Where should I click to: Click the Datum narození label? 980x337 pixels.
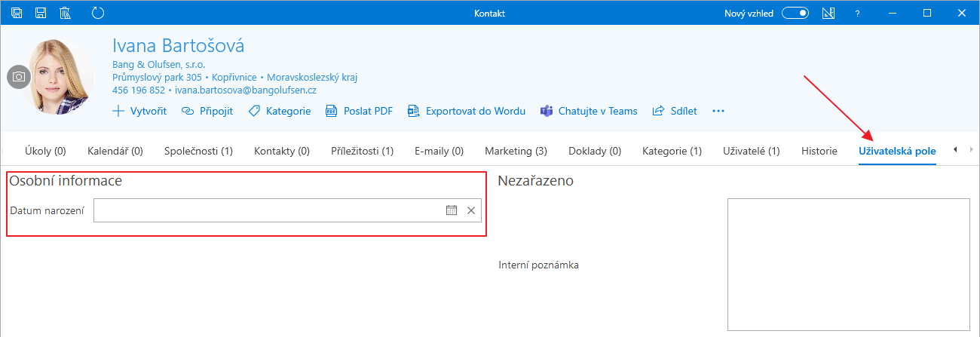click(47, 210)
